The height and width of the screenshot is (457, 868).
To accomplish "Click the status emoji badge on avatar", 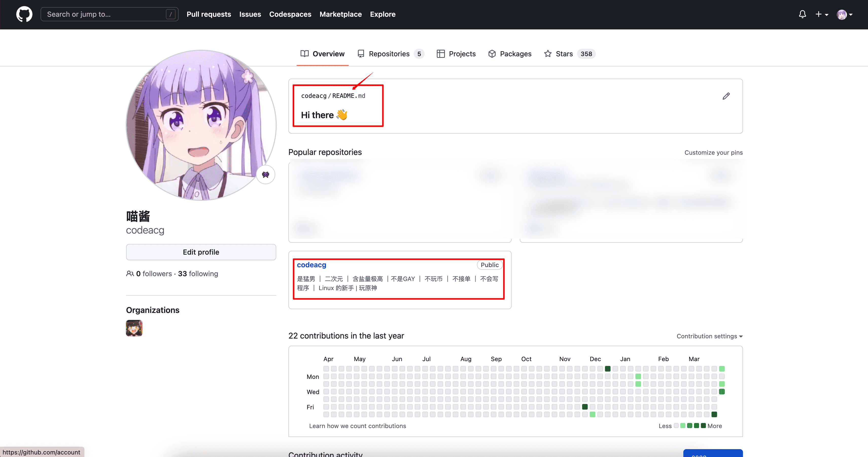I will click(x=266, y=174).
